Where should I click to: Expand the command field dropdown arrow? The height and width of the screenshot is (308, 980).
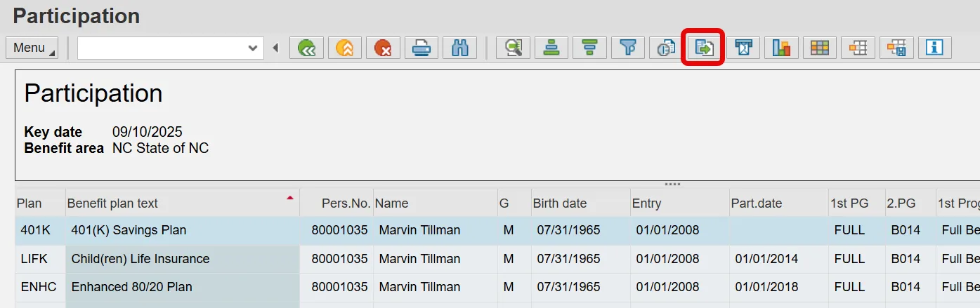click(253, 48)
